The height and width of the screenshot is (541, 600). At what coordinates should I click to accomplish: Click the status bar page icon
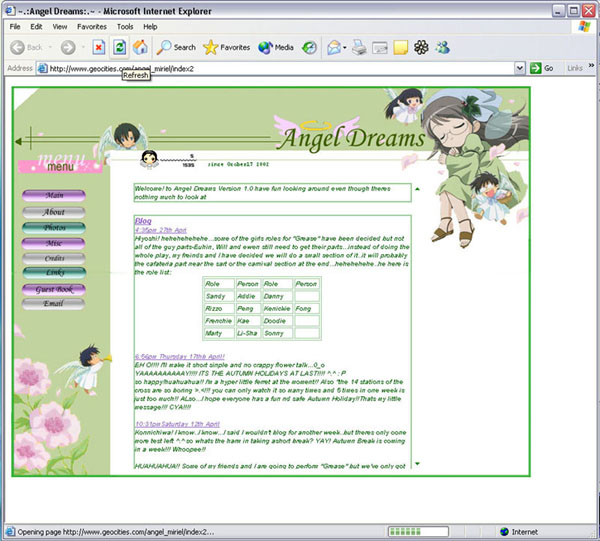point(10,531)
